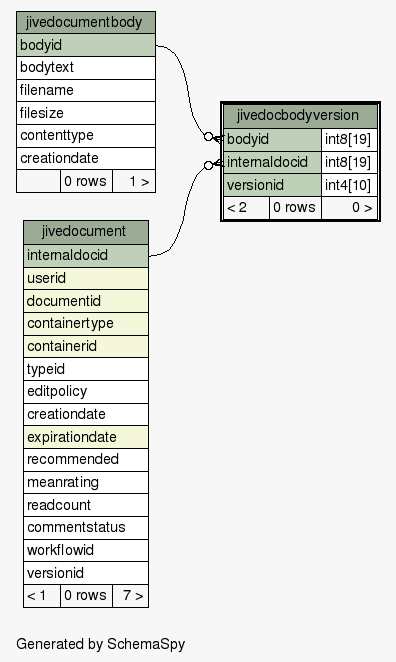The height and width of the screenshot is (662, 396).
Task: Open the jivedocumentbody table header
Action: pyautogui.click(x=86, y=22)
